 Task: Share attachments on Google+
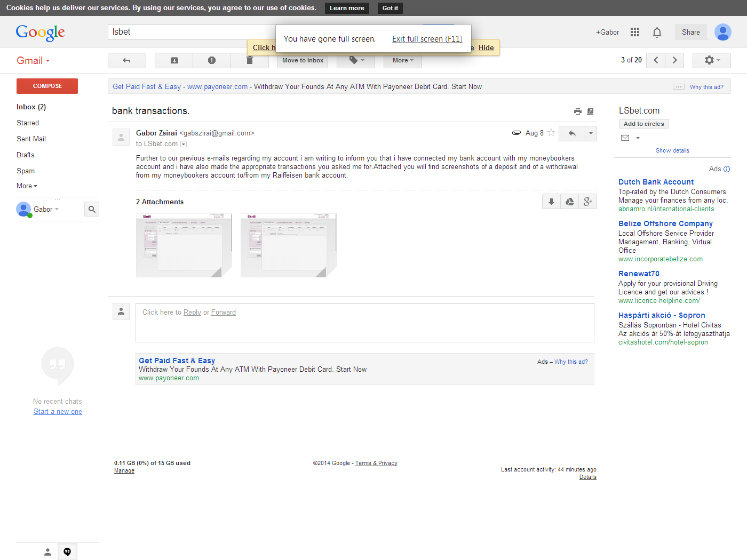[x=588, y=201]
